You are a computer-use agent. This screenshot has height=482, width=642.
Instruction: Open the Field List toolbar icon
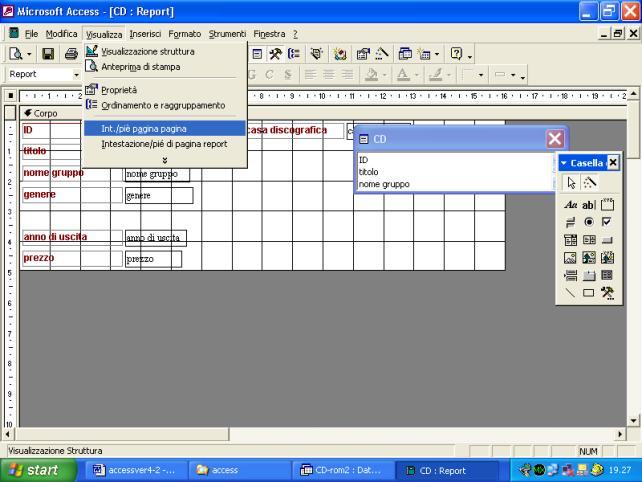tap(257, 54)
